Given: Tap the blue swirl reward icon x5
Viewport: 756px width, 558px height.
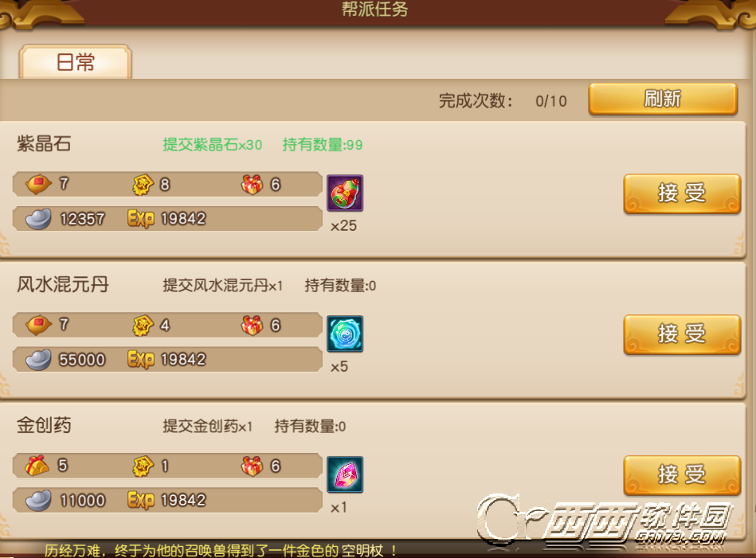Looking at the screenshot, I should pyautogui.click(x=345, y=334).
